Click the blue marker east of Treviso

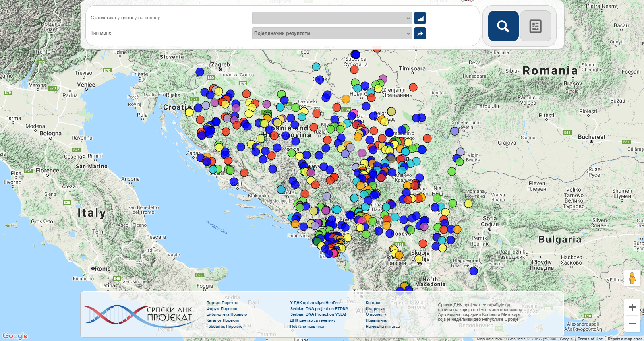click(200, 72)
